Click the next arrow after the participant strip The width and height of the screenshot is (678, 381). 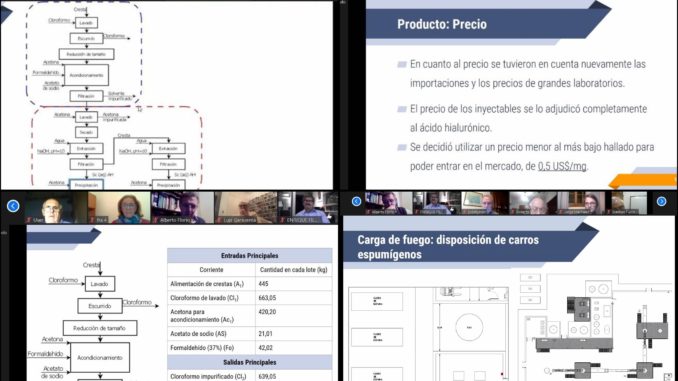(x=661, y=202)
